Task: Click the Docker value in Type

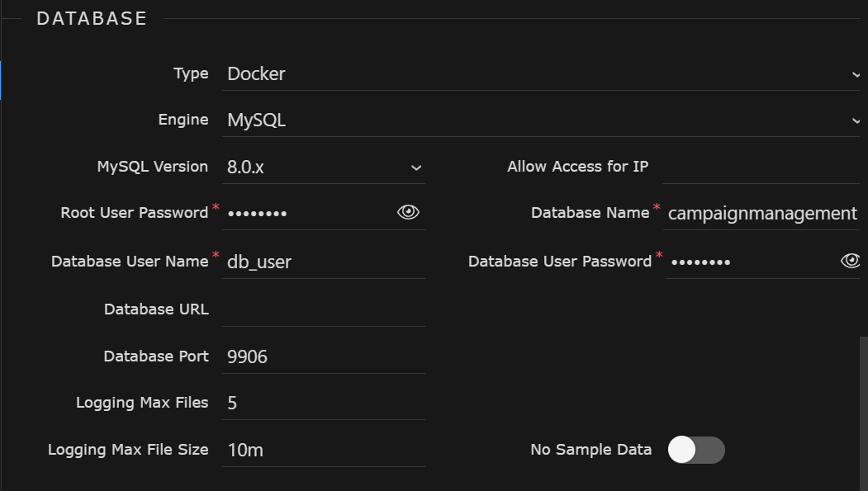Action: coord(255,73)
